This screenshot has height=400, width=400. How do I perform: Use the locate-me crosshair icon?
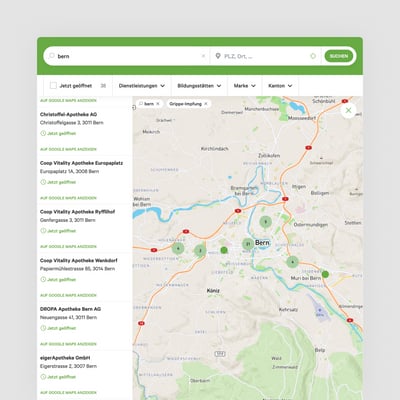click(x=313, y=56)
